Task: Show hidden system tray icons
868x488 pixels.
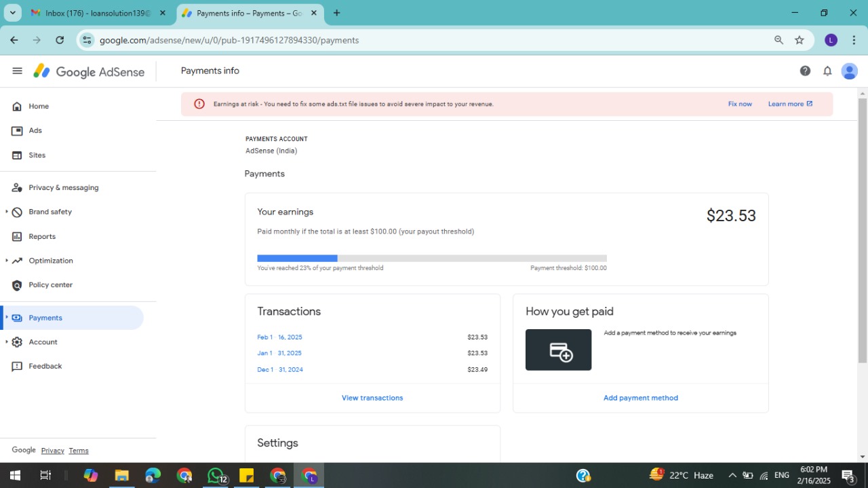Action: click(x=732, y=475)
